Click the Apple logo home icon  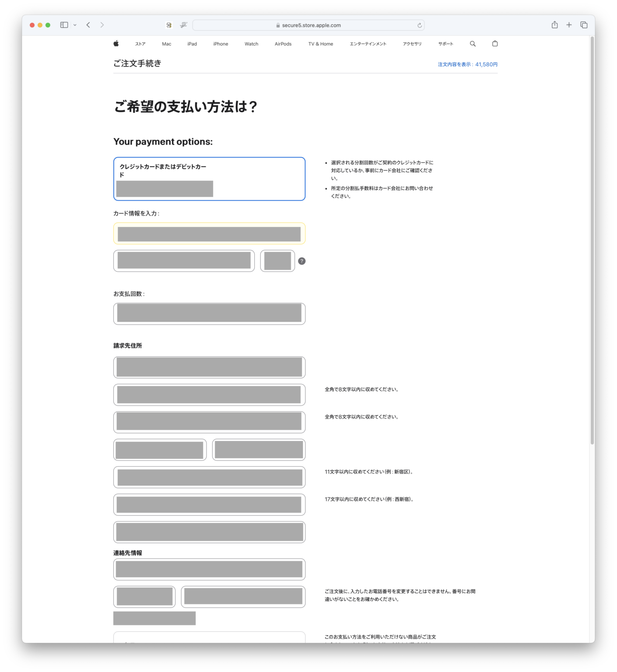coord(116,44)
